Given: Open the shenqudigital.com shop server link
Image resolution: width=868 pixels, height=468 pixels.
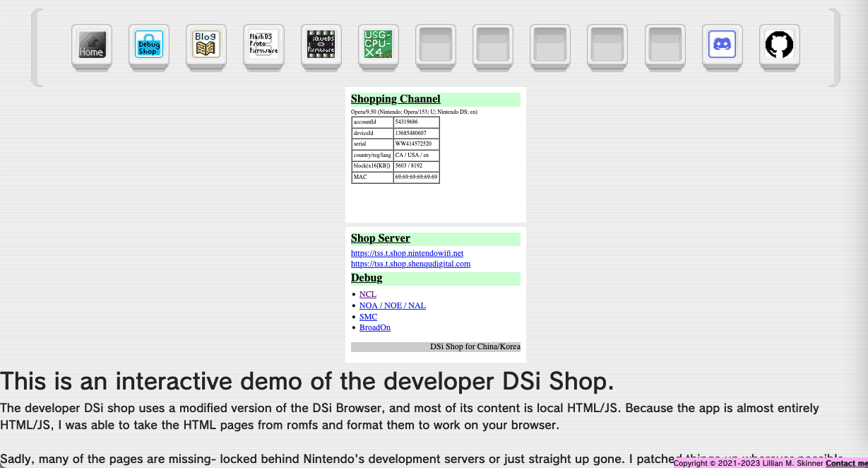Looking at the screenshot, I should tap(410, 264).
